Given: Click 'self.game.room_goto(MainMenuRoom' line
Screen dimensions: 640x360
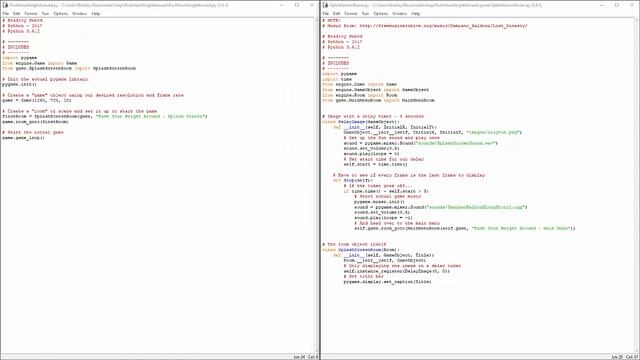Looking at the screenshot, I should [465, 229].
